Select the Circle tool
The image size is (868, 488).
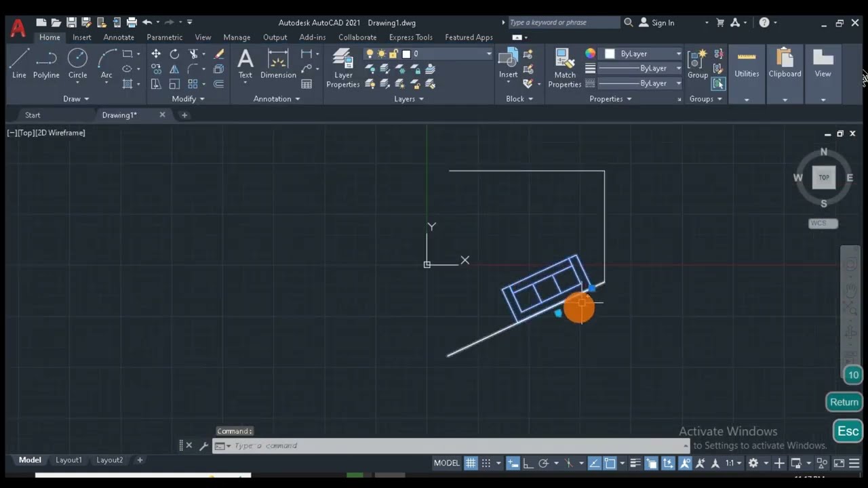(x=77, y=64)
